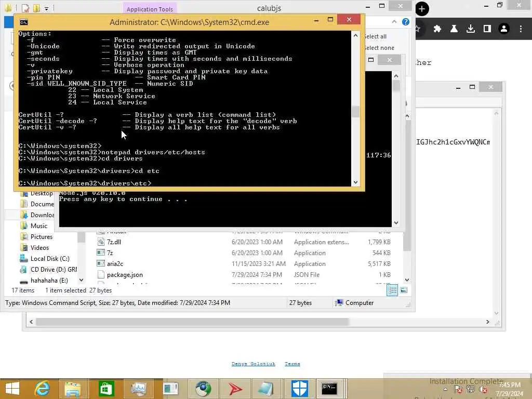Click the Action Center flag tray icon

458,390
